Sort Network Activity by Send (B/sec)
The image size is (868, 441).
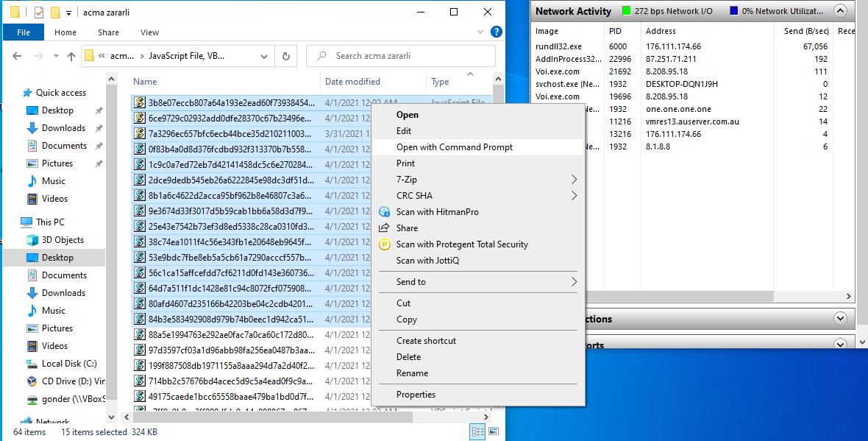pos(806,31)
